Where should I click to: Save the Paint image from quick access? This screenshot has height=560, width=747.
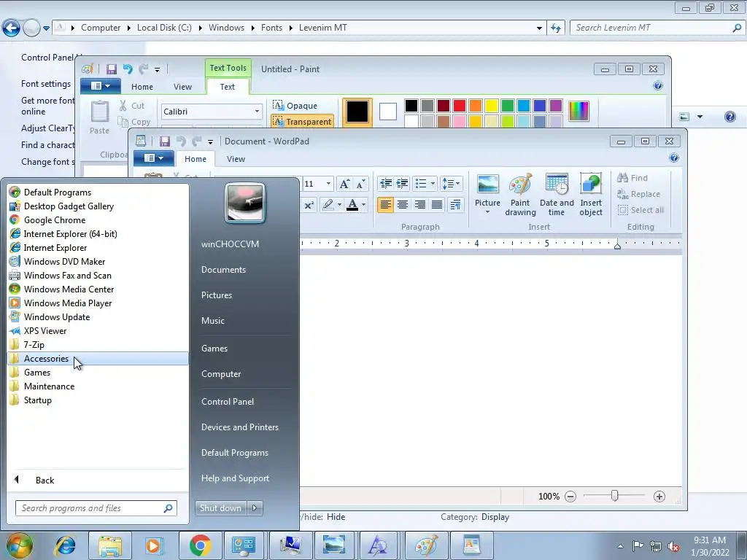point(112,69)
